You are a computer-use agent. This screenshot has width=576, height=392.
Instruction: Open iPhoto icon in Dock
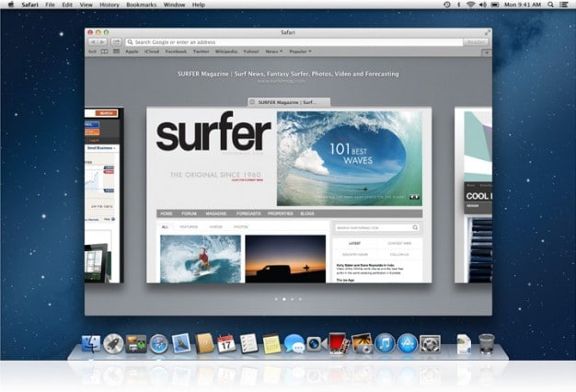tap(363, 344)
